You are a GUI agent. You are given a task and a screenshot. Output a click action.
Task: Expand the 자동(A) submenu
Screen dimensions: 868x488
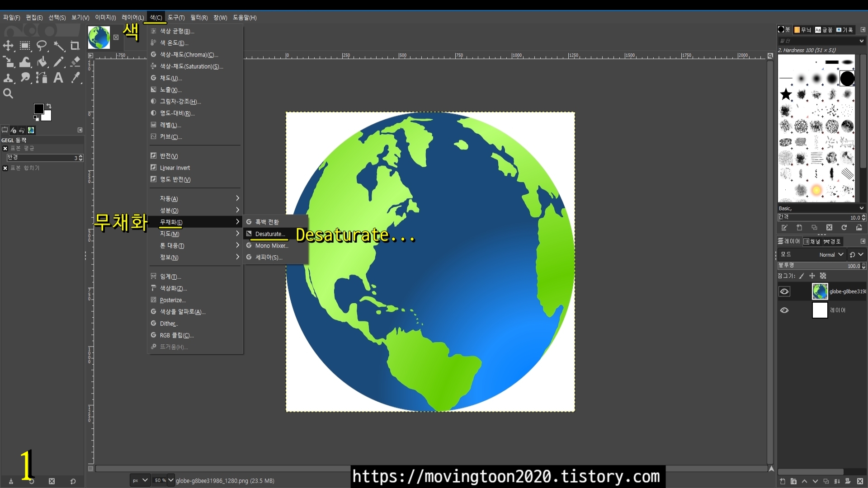click(196, 198)
